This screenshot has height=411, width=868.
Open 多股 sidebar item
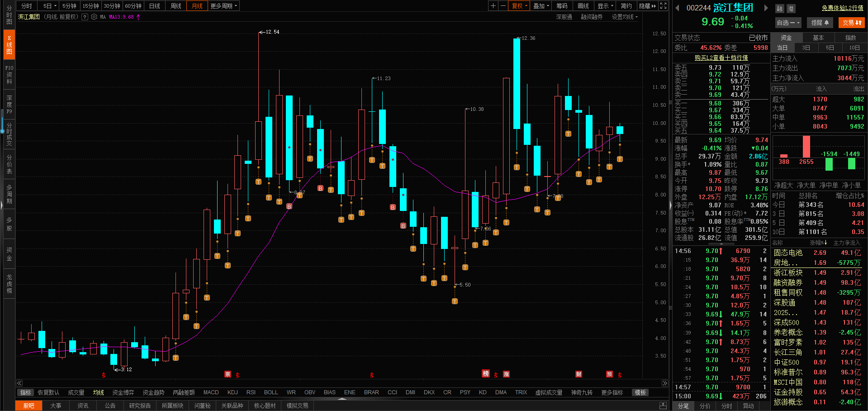[9, 224]
